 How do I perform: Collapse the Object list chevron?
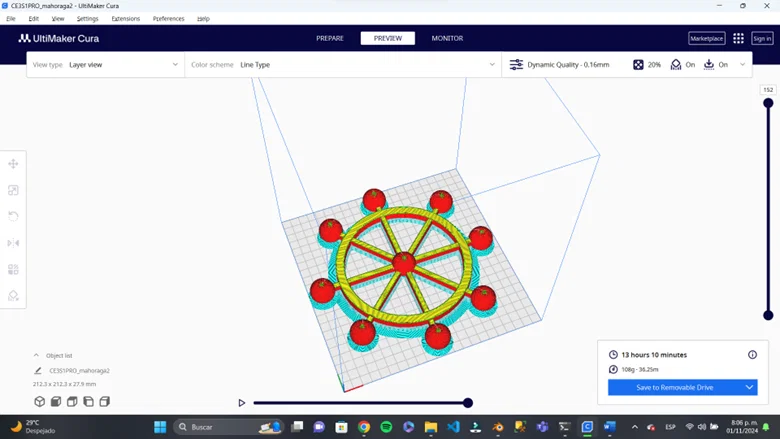coord(36,355)
